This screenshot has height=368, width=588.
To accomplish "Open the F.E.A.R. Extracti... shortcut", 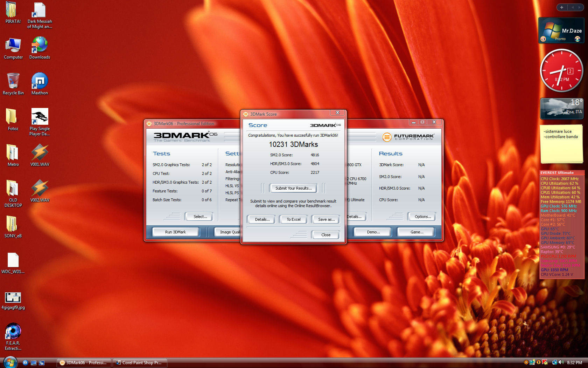I will tap(13, 336).
